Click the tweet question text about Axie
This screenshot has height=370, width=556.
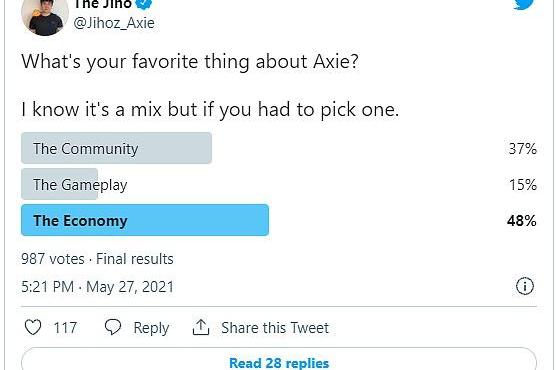point(190,62)
